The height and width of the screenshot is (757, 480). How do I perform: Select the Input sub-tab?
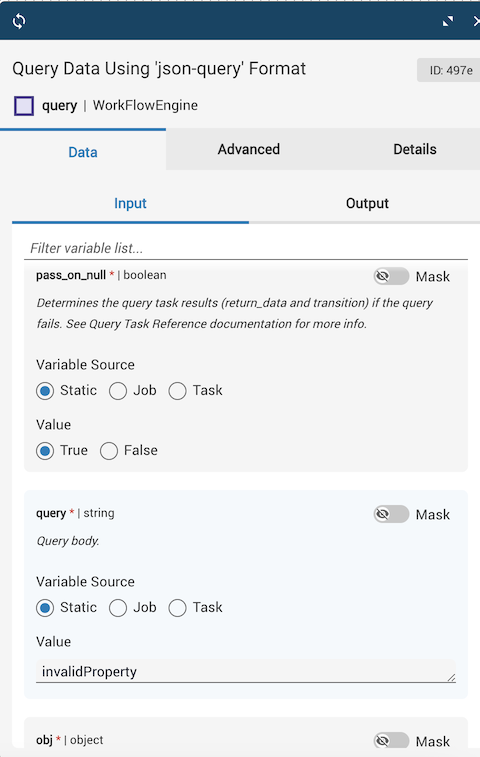click(130, 203)
